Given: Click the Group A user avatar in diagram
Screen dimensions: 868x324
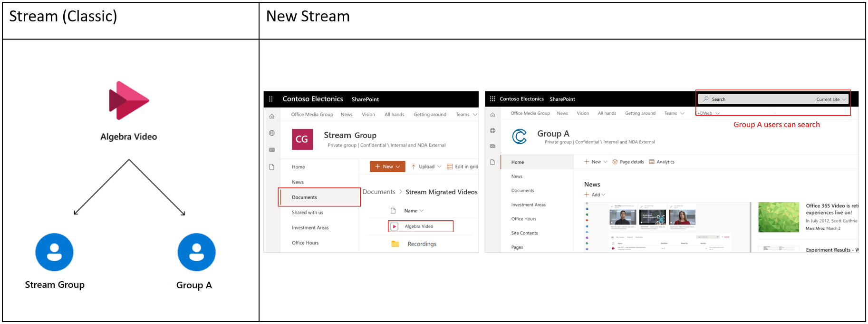Looking at the screenshot, I should click(196, 252).
